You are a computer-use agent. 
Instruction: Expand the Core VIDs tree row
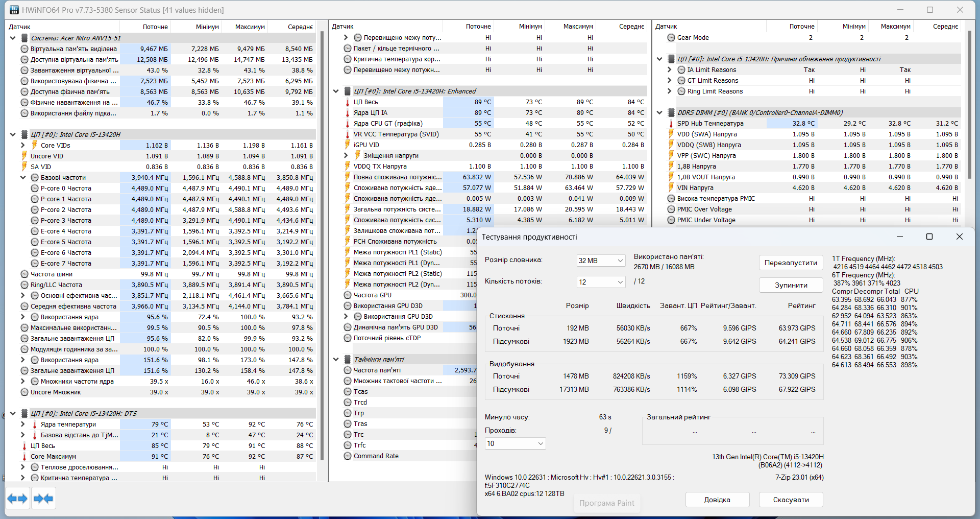[x=23, y=146]
